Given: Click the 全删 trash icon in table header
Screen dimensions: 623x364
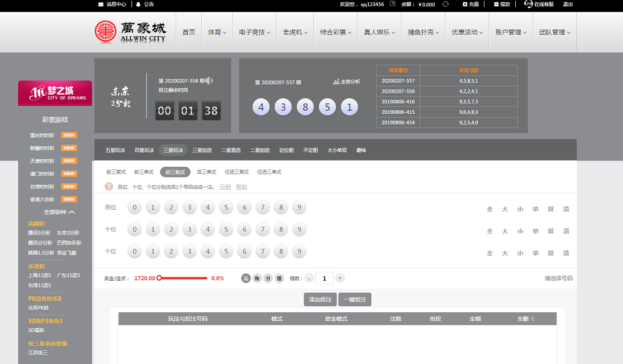Looking at the screenshot, I should point(532,319).
